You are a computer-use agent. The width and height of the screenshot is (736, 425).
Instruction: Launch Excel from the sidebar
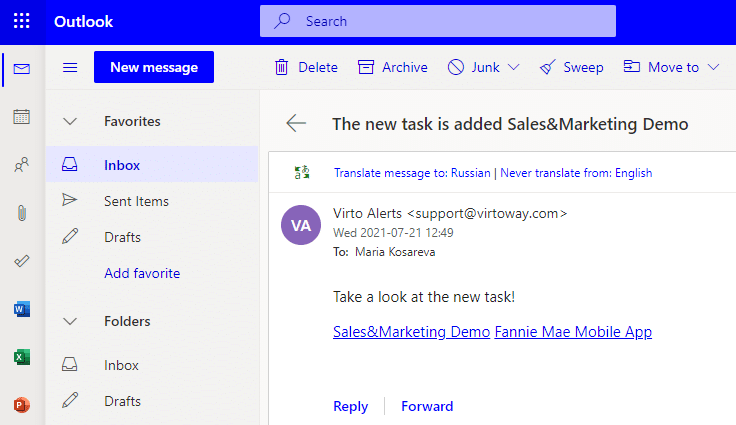(x=22, y=357)
